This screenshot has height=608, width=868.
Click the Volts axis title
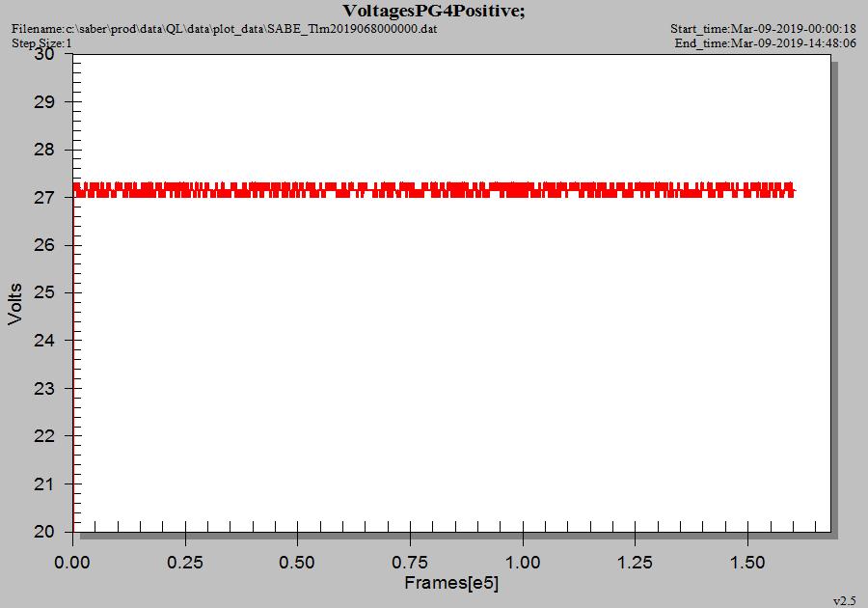pyautogui.click(x=14, y=303)
